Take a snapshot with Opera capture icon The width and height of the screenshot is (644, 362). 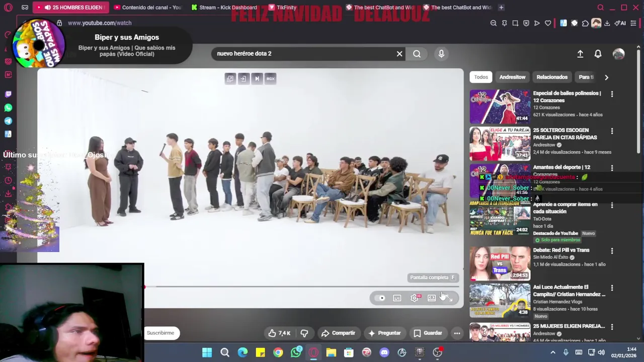tap(515, 23)
